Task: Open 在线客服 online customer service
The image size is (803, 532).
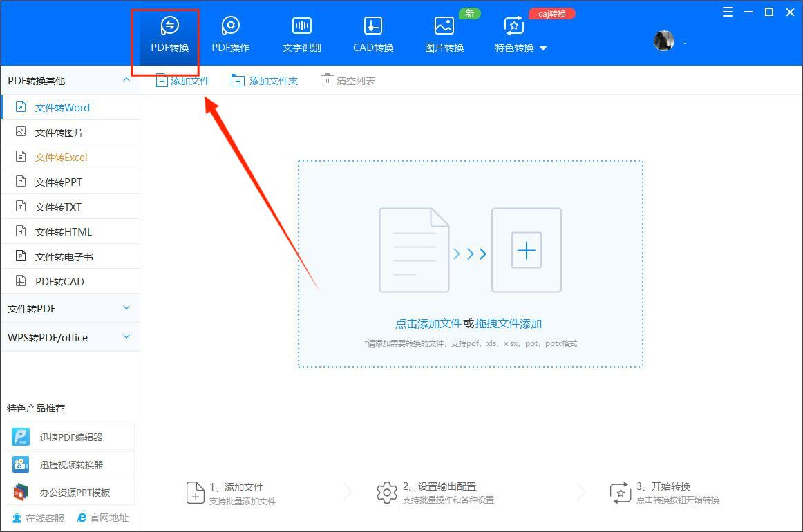Action: click(37, 517)
